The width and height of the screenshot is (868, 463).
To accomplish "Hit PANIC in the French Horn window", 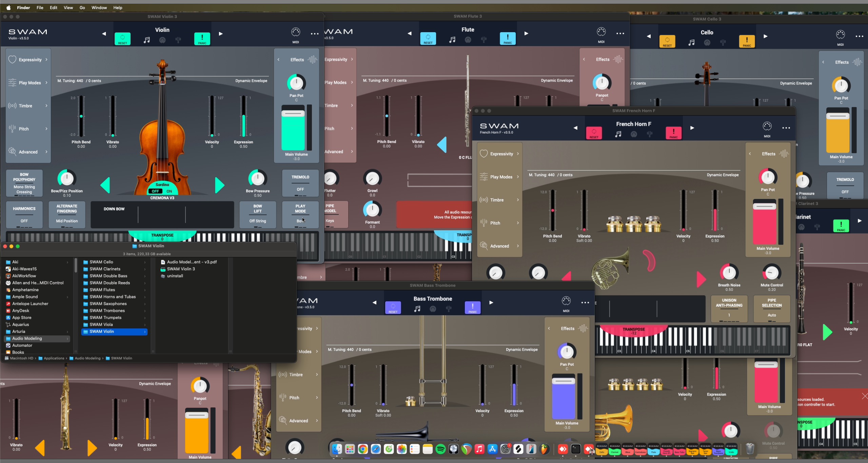I will 673,133.
